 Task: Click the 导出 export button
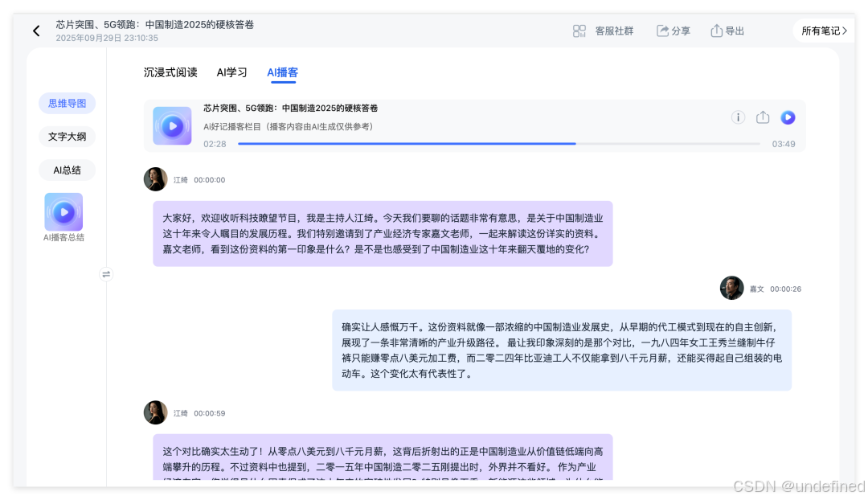(727, 31)
